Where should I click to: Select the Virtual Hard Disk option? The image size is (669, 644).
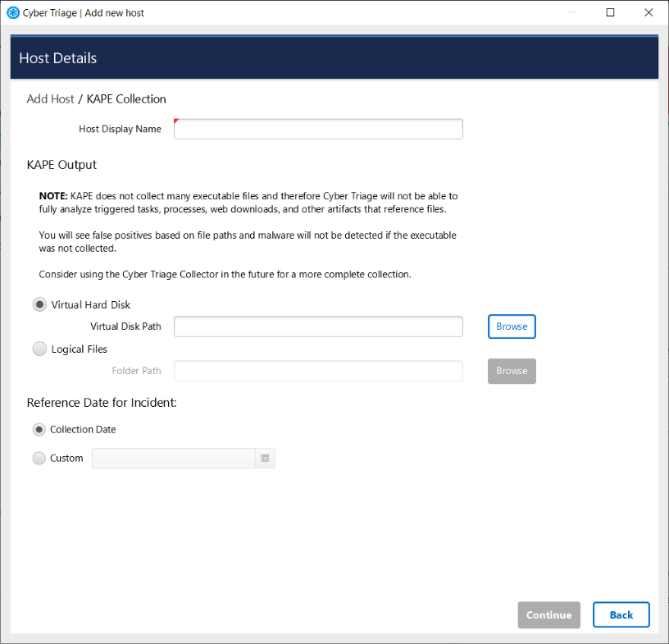click(x=39, y=304)
